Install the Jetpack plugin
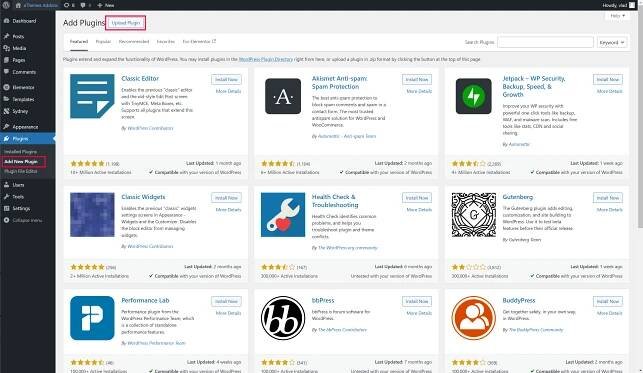This screenshot has height=373, width=643. [x=608, y=80]
